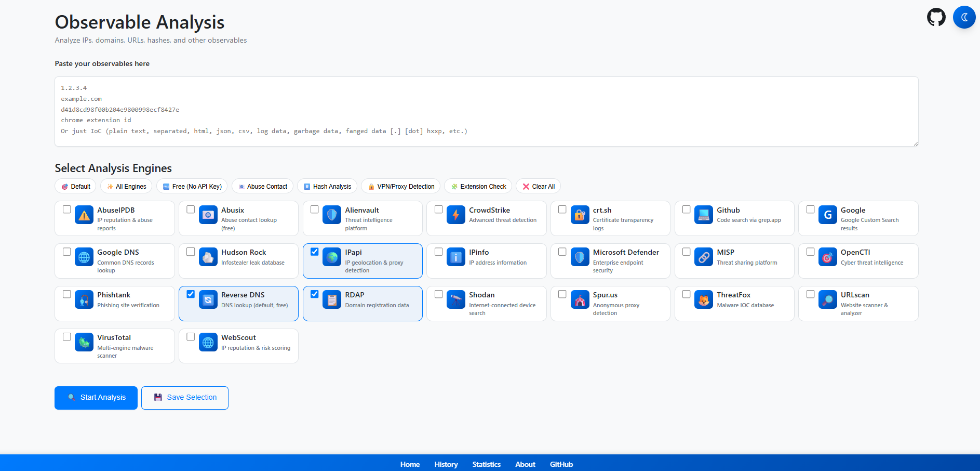The image size is (980, 471).
Task: Click the OpenCTI target icon
Action: pos(828,257)
